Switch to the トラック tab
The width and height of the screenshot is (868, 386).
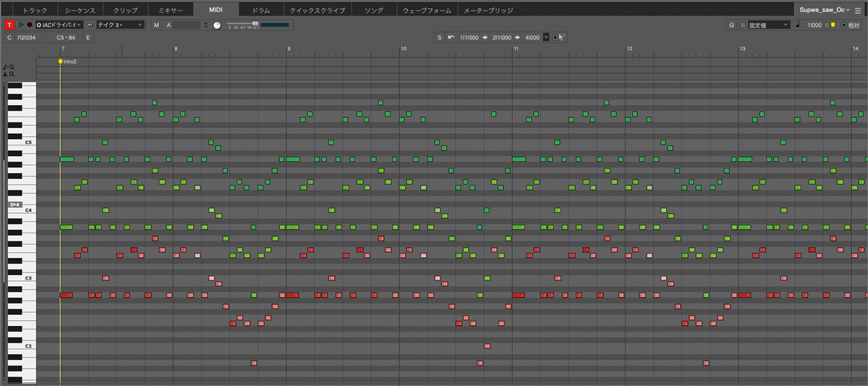(35, 11)
